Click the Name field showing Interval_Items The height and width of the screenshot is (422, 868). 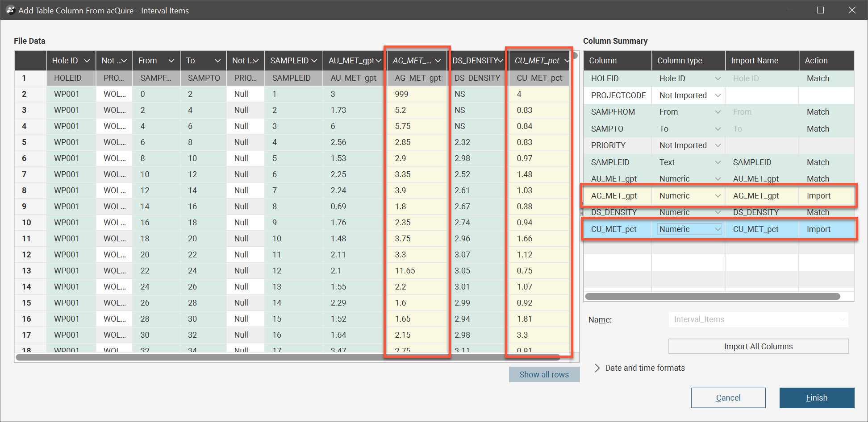coord(758,319)
